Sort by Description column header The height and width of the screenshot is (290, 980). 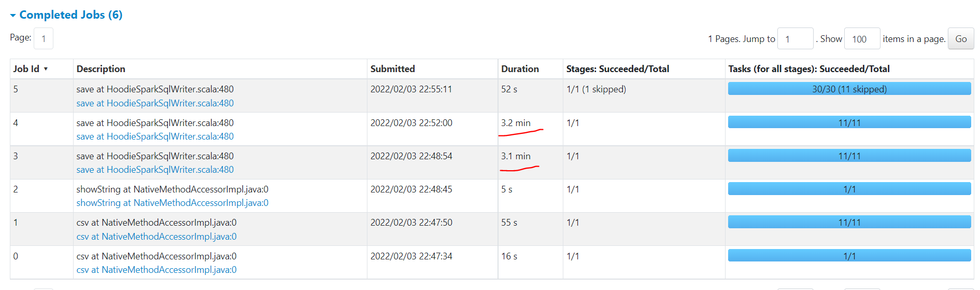click(101, 69)
